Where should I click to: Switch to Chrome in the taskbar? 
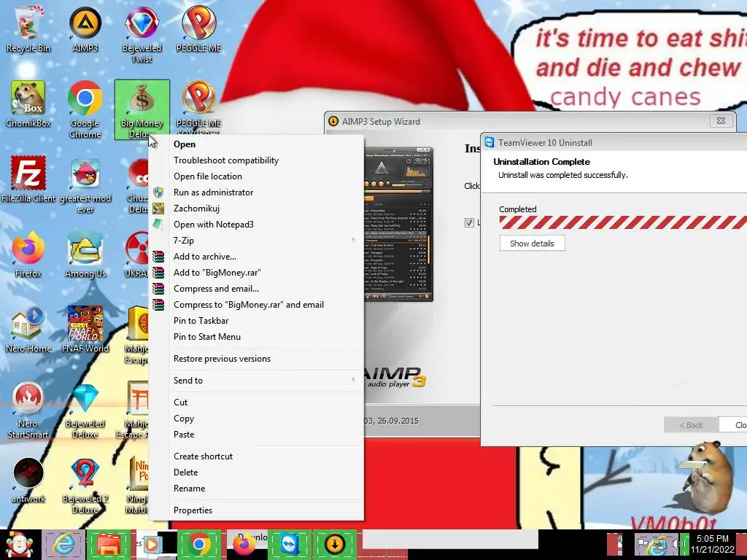click(199, 544)
